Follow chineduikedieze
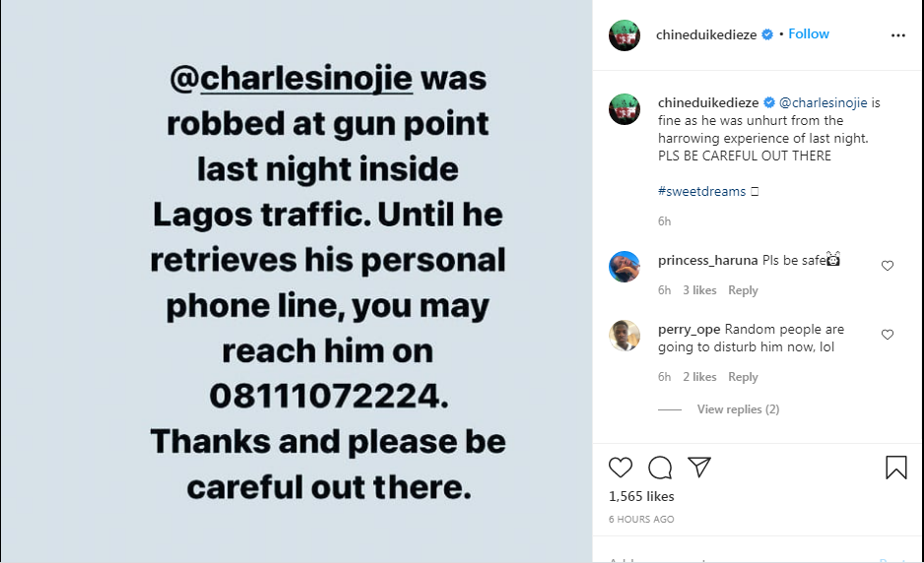Image resolution: width=924 pixels, height=563 pixels. pos(809,34)
